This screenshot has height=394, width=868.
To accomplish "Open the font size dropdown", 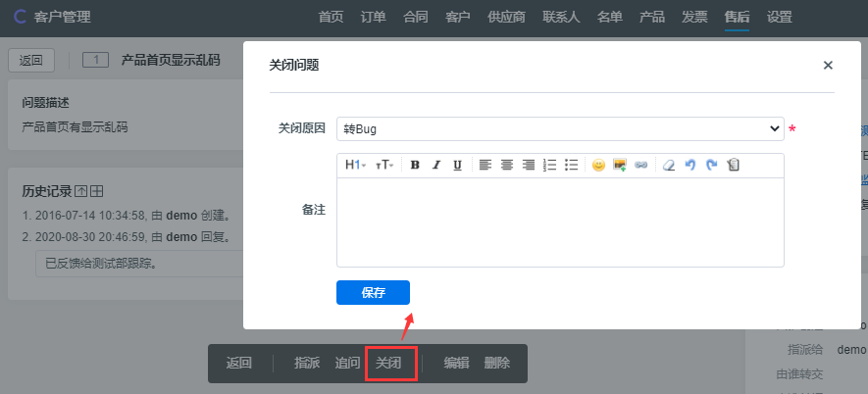I will pyautogui.click(x=384, y=165).
